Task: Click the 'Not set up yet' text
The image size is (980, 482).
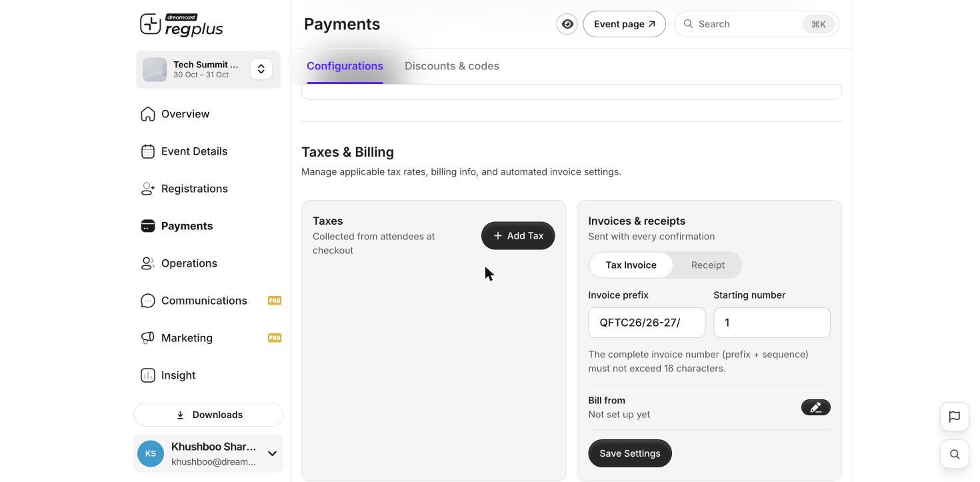Action: 619,415
